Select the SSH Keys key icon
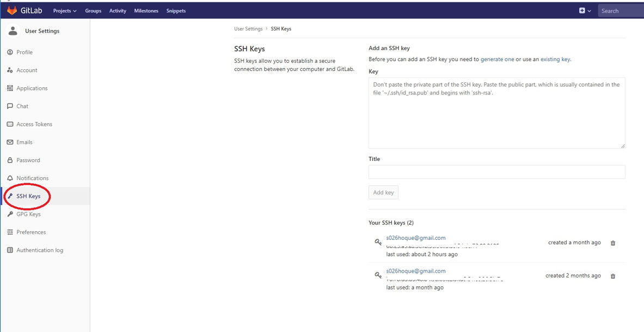 pos(10,196)
